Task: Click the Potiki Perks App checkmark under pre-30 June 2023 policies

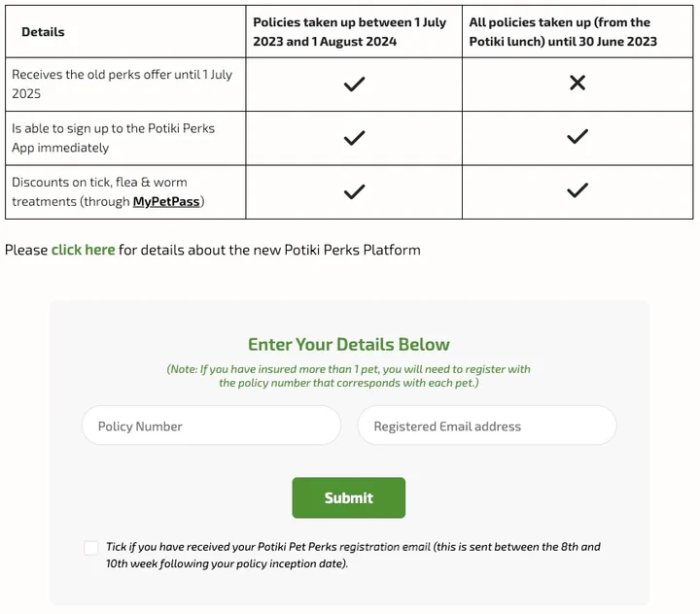Action: tap(577, 136)
